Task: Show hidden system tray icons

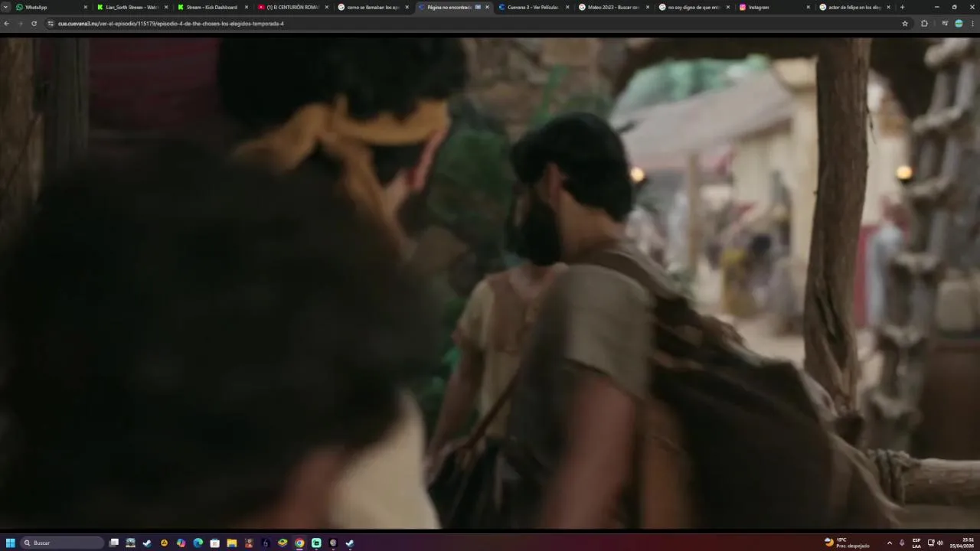Action: coord(889,543)
